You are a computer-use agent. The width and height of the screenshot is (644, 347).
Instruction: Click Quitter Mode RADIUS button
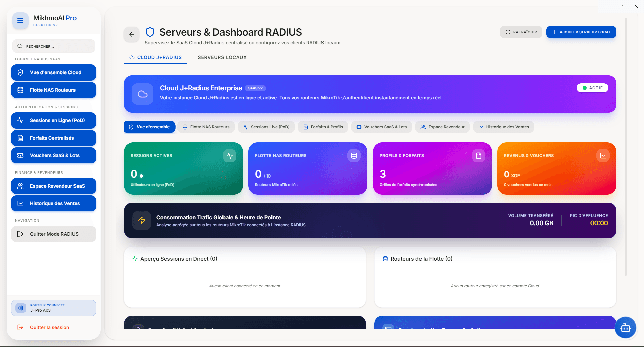click(54, 234)
